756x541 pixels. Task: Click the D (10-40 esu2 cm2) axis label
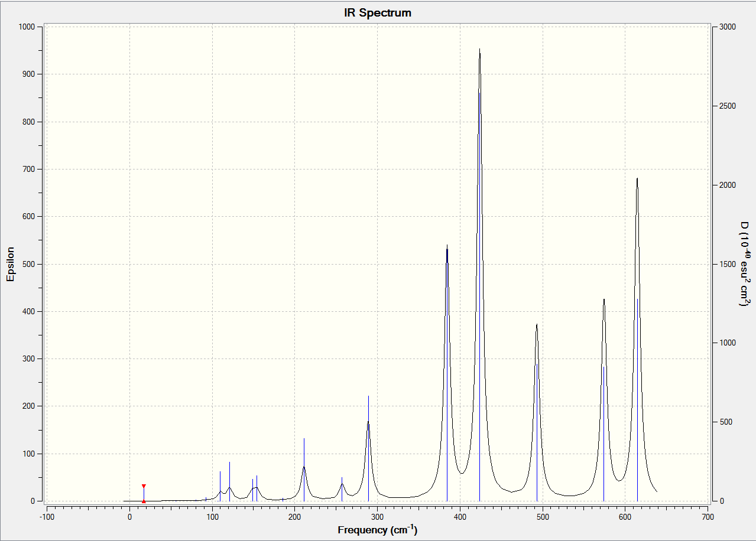(x=745, y=264)
